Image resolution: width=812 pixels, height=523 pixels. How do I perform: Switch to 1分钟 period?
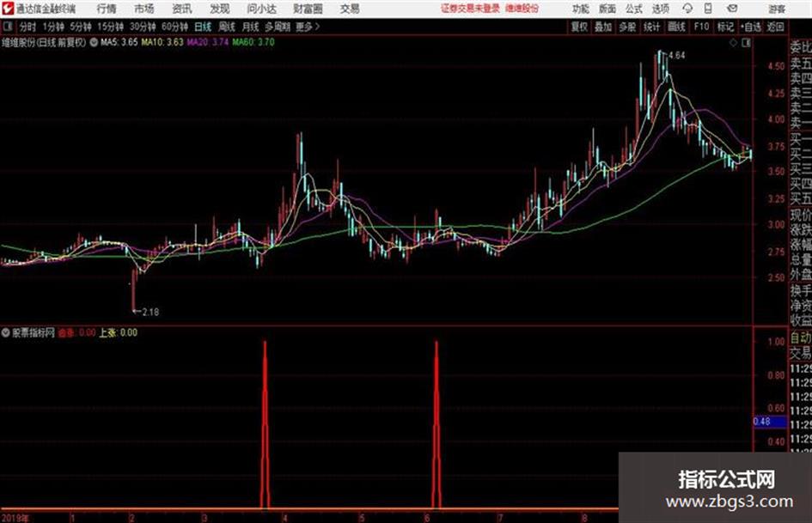[53, 27]
